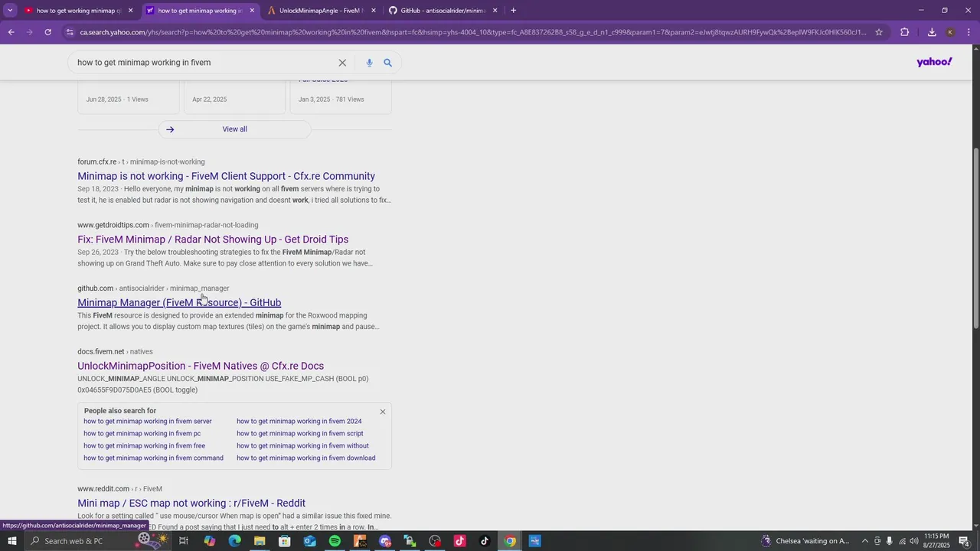Open TikTok from taskbar
Screen dimensions: 980x551
point(485,541)
